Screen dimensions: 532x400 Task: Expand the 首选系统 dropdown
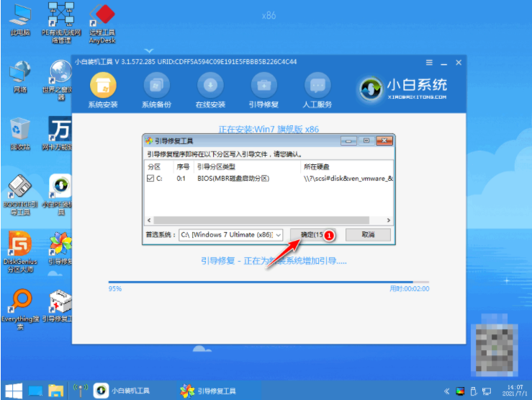coord(278,235)
